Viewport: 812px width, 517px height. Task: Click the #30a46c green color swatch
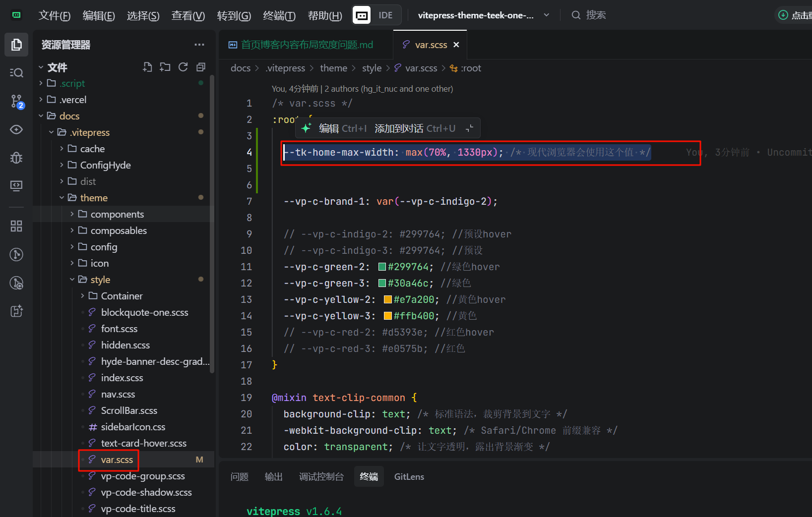pos(382,283)
